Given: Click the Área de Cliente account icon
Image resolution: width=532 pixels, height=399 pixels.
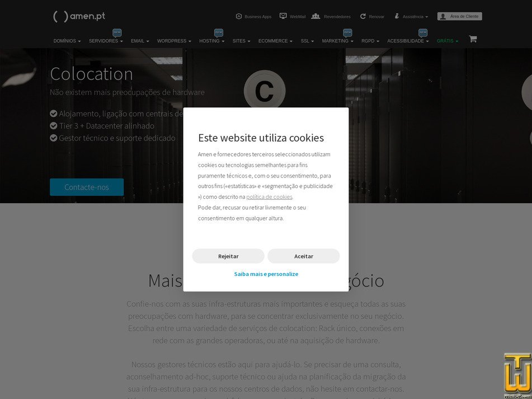Looking at the screenshot, I should 444,16.
